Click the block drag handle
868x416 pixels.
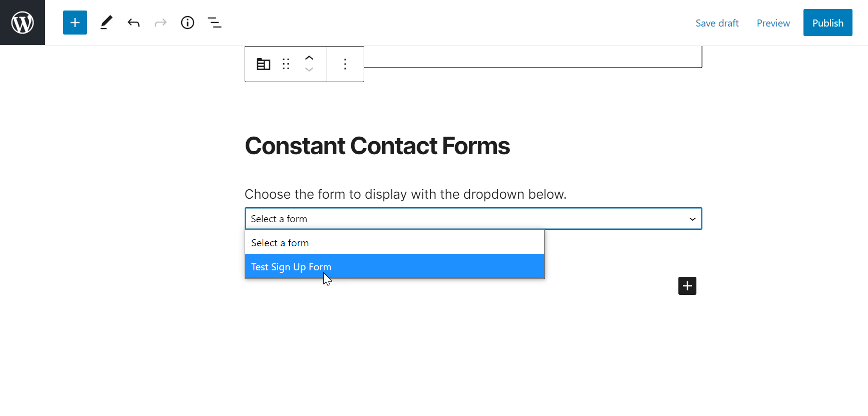[286, 64]
